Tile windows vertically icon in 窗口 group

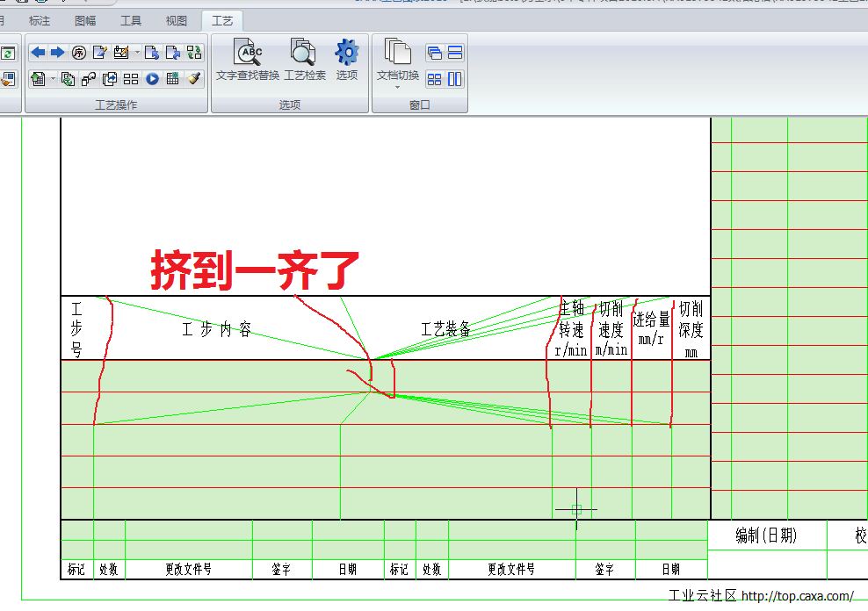tap(455, 80)
